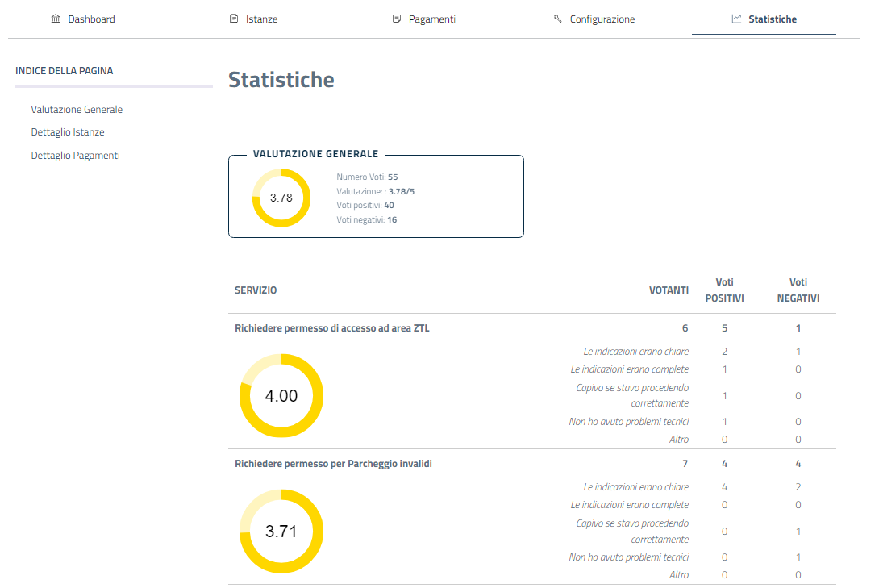
Task: Click the 4.00 rating donut for ZTL
Action: pyautogui.click(x=281, y=396)
